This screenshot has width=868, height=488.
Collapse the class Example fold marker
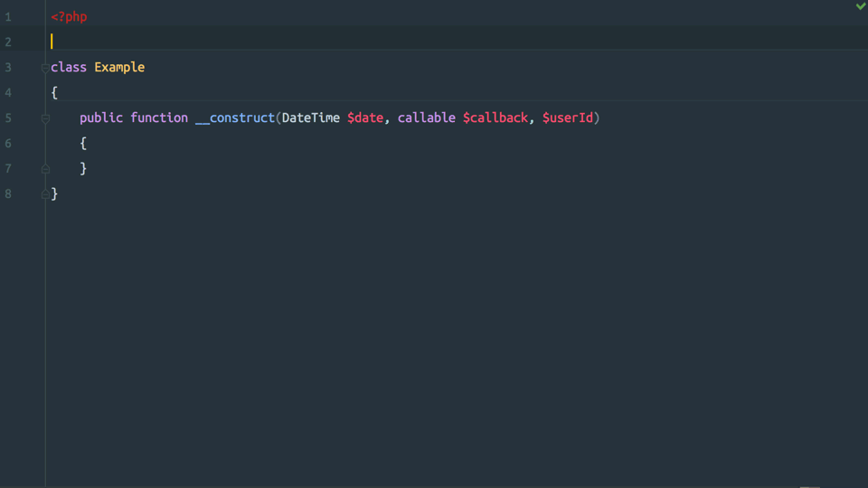pyautogui.click(x=45, y=68)
